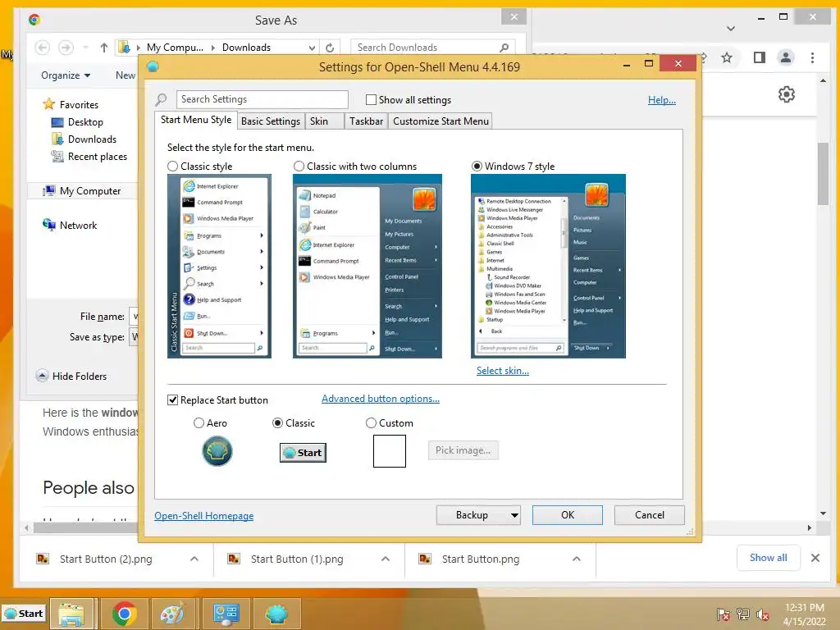This screenshot has height=630, width=840.
Task: Click the Save As refresh icon
Action: coord(330,48)
